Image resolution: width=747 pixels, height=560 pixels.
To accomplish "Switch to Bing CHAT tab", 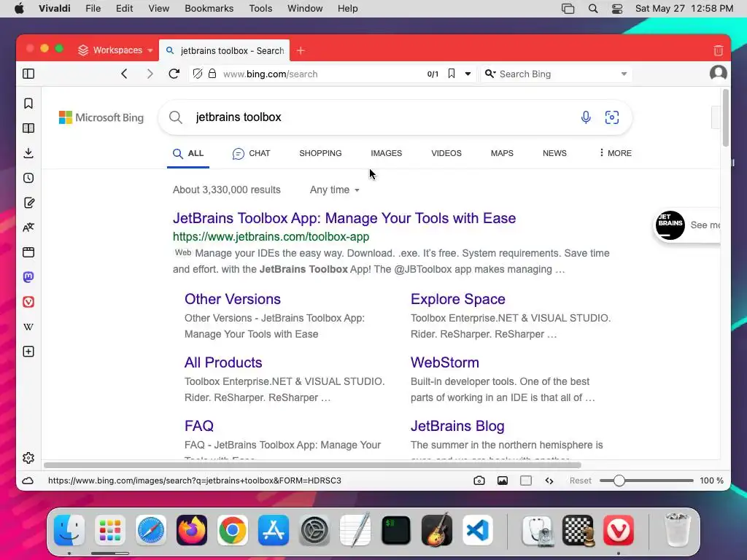I will click(251, 153).
